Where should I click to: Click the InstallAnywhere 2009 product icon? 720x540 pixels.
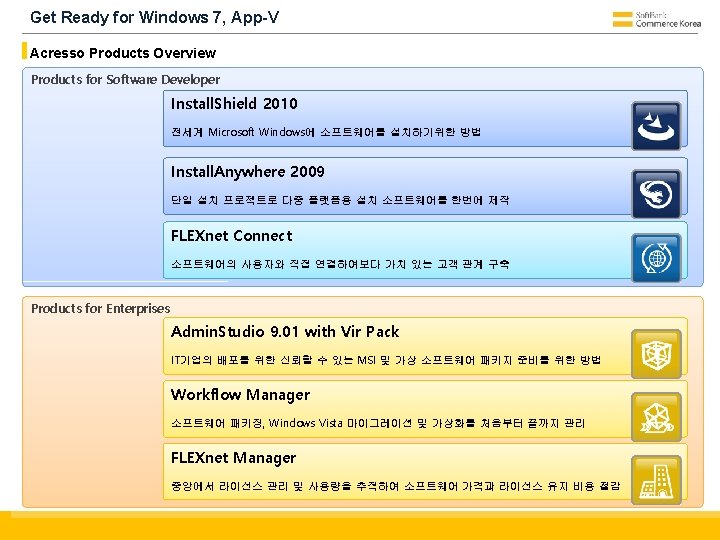pyautogui.click(x=656, y=193)
